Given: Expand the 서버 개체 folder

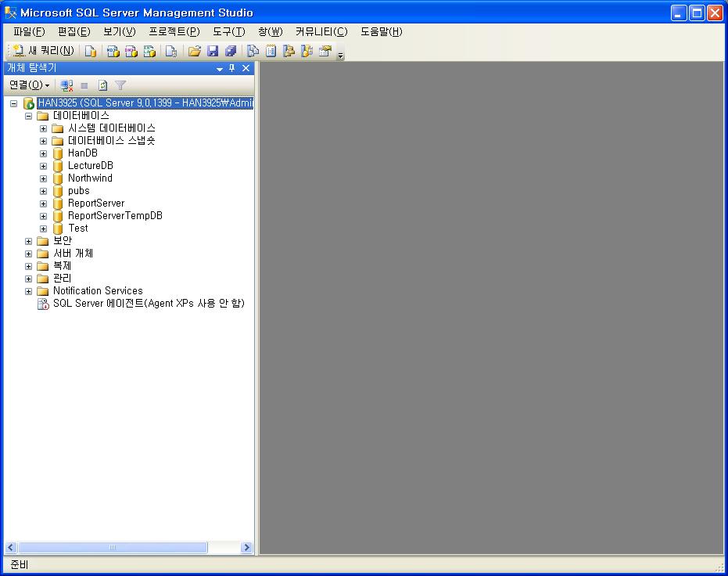Looking at the screenshot, I should 28,254.
